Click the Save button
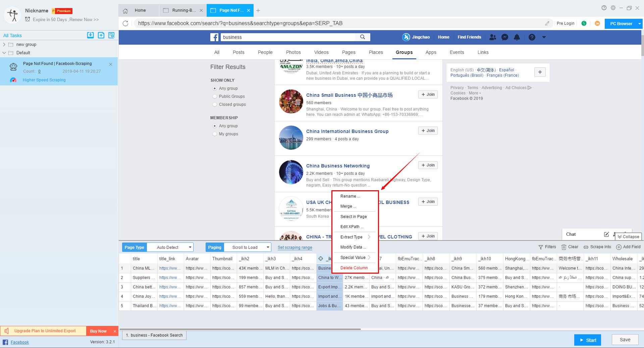 pos(625,340)
